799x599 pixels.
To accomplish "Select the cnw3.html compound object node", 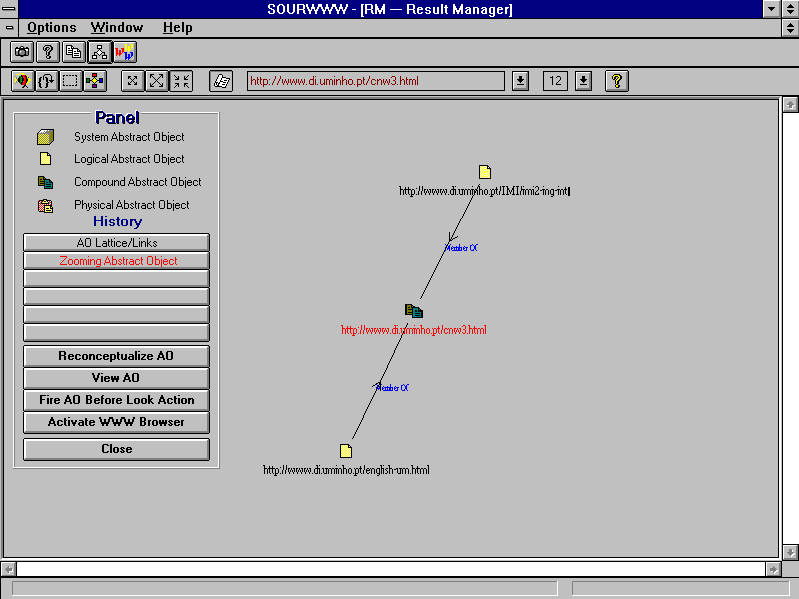I will click(x=413, y=312).
